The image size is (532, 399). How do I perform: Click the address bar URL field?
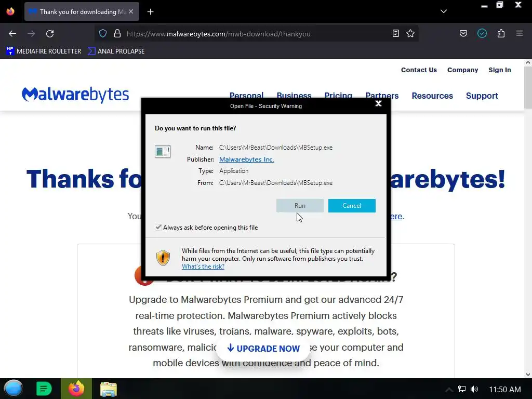coord(258,34)
